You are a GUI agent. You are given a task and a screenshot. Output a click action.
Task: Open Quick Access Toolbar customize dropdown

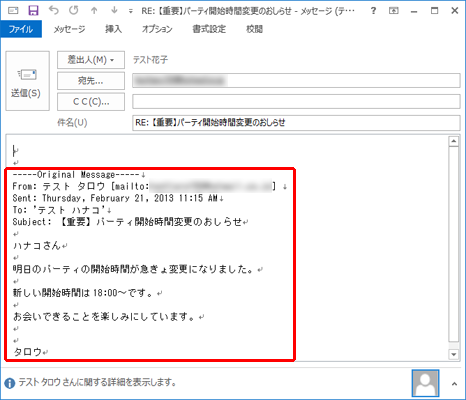[x=130, y=11]
